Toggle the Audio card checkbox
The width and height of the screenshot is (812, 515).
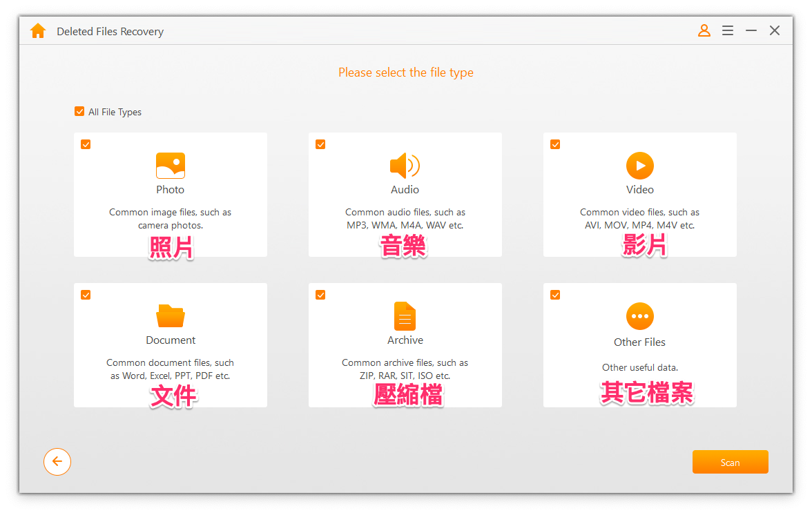pos(320,144)
